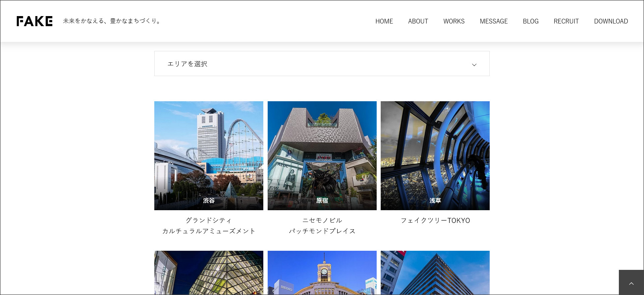Click the ニセモノビル パッチモンドプレイス title
Image resolution: width=644 pixels, height=295 pixels.
pyautogui.click(x=322, y=226)
